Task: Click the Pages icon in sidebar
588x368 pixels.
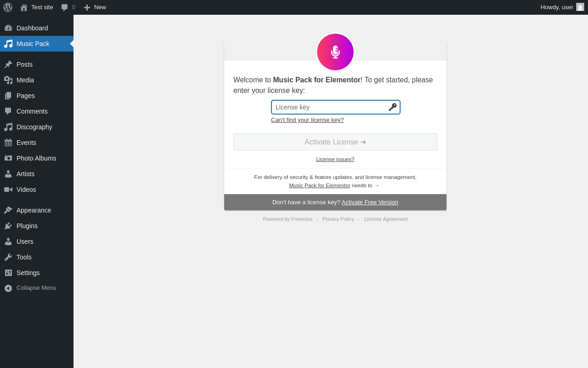Action: click(x=8, y=96)
